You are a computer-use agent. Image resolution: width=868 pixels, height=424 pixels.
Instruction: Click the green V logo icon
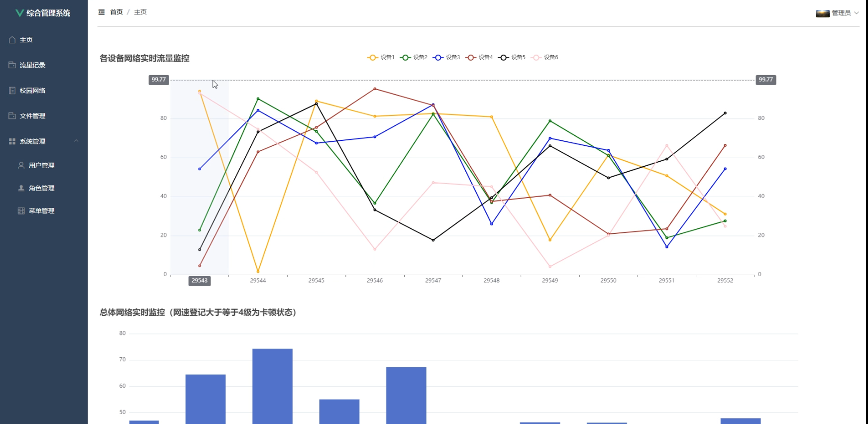[x=19, y=13]
